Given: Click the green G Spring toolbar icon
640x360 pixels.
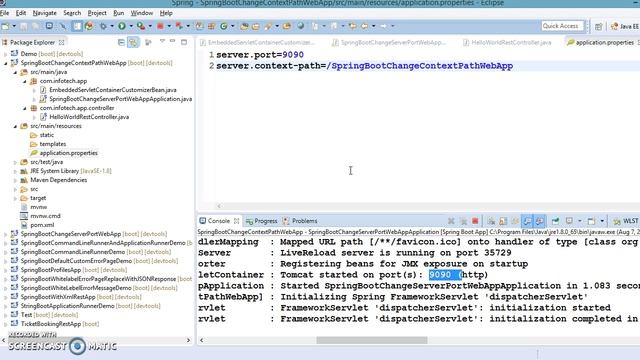Looking at the screenshot, I should pyautogui.click(x=224, y=26).
